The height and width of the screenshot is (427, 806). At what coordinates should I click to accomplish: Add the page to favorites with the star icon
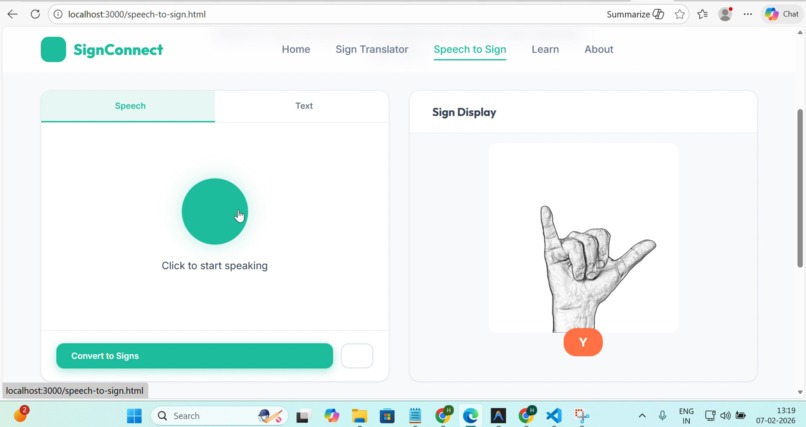point(680,14)
